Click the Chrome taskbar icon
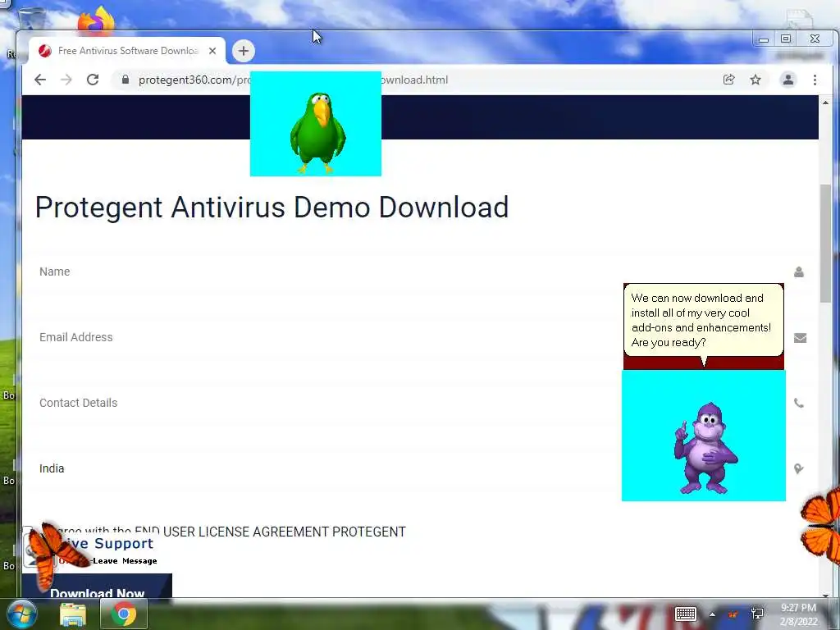This screenshot has height=630, width=840. click(x=124, y=614)
